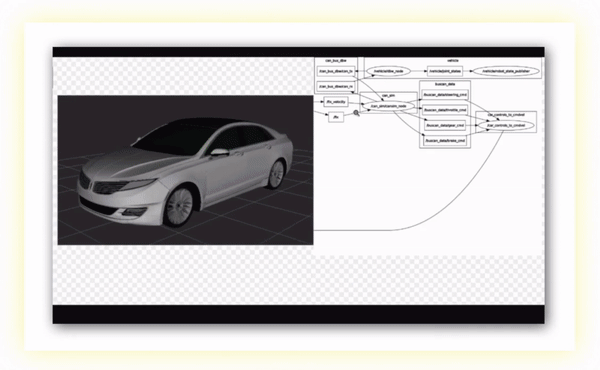The width and height of the screenshot is (600, 370).
Task: Select the can_bus_dbw can_tx topic box
Action: [x=336, y=71]
